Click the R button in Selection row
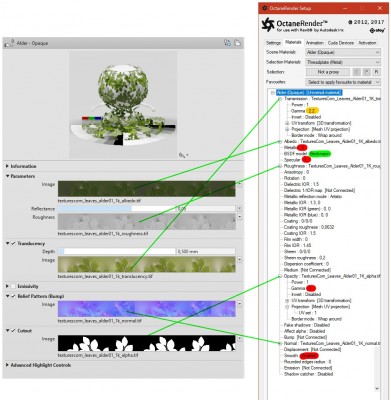Screen dimensions: 391x400 (x=376, y=72)
